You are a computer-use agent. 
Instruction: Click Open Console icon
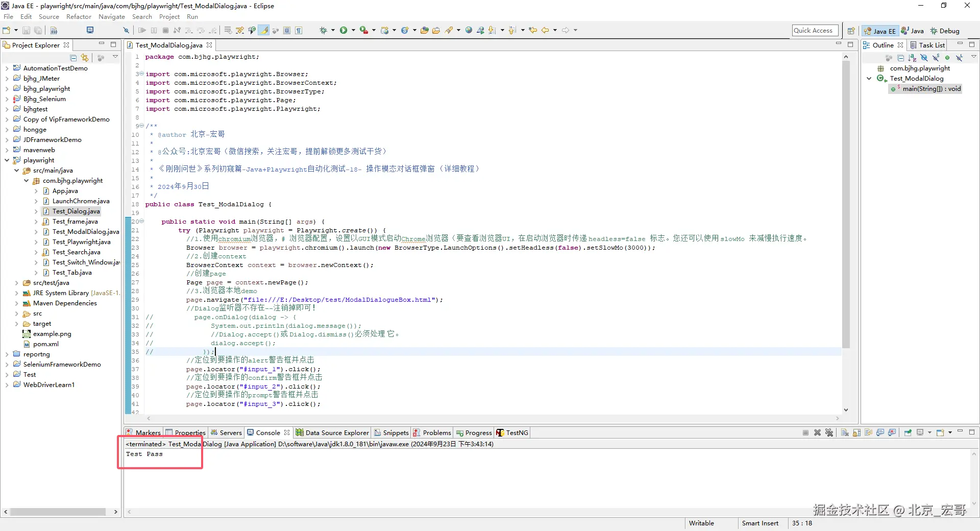coord(940,432)
